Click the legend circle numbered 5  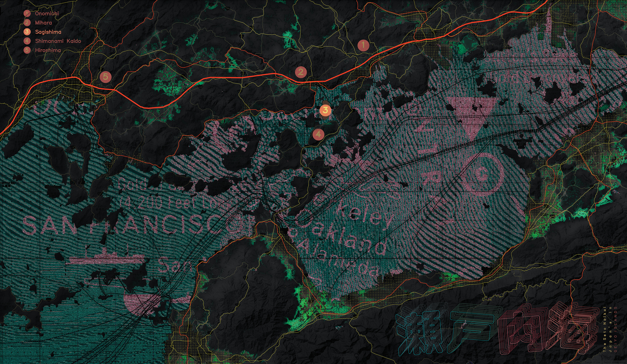click(x=27, y=50)
